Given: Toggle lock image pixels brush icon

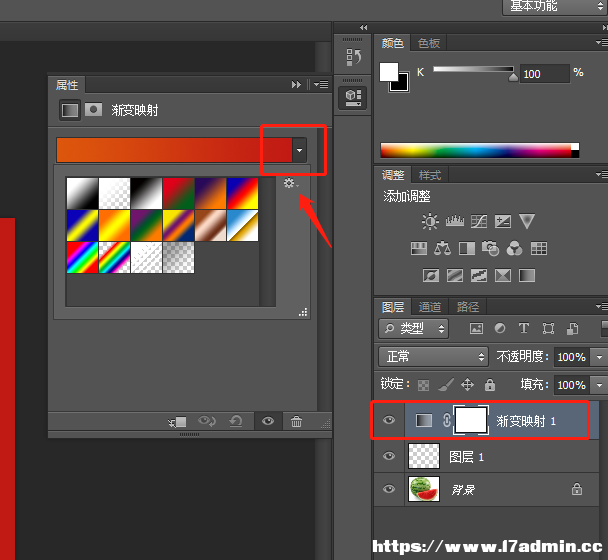Looking at the screenshot, I should coord(446,385).
